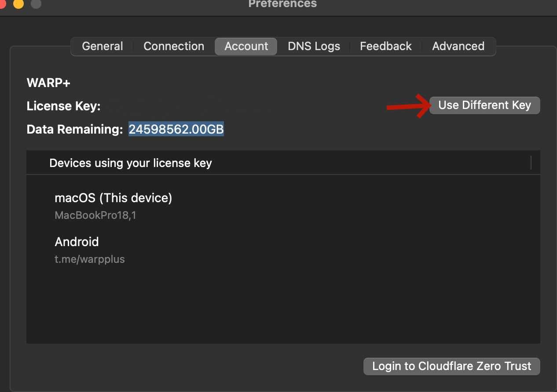
Task: Open the Connection tab
Action: (174, 46)
